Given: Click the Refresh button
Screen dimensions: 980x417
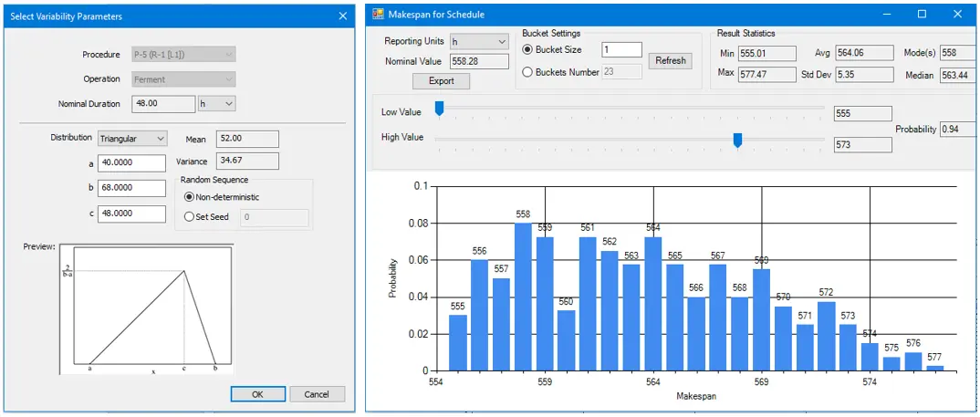Looking at the screenshot, I should click(x=671, y=60).
